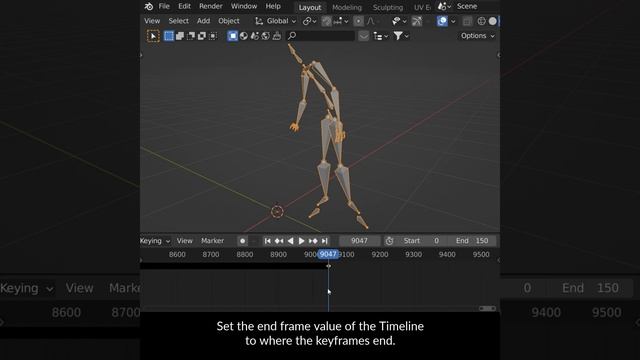Screen dimensions: 640x360
Task: Open the viewport Object menu
Action: pyautogui.click(x=229, y=21)
